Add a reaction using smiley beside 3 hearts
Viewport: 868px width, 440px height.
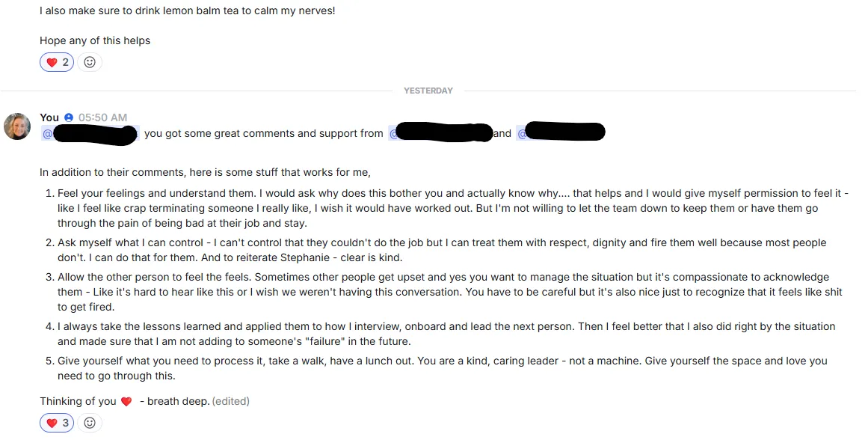(x=90, y=423)
